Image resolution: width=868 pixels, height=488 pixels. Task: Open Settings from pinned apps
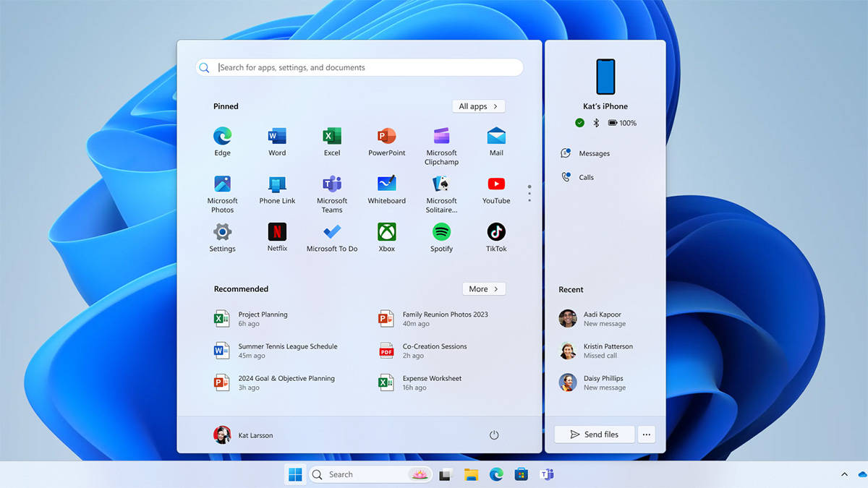point(222,237)
